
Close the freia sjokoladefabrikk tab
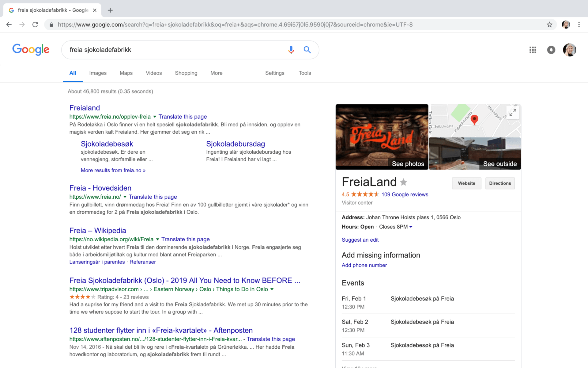[95, 10]
